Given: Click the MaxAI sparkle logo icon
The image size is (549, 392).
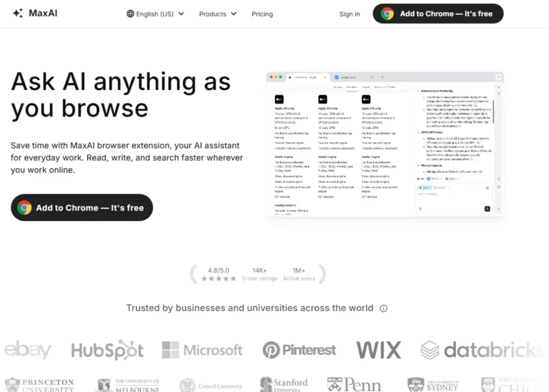Looking at the screenshot, I should [18, 13].
